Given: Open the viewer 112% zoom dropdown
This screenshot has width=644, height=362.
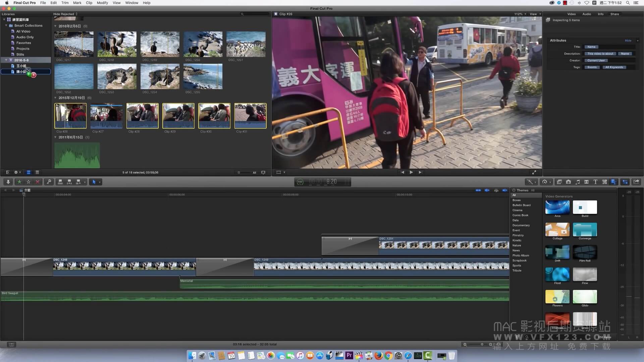Looking at the screenshot, I should click(x=520, y=14).
